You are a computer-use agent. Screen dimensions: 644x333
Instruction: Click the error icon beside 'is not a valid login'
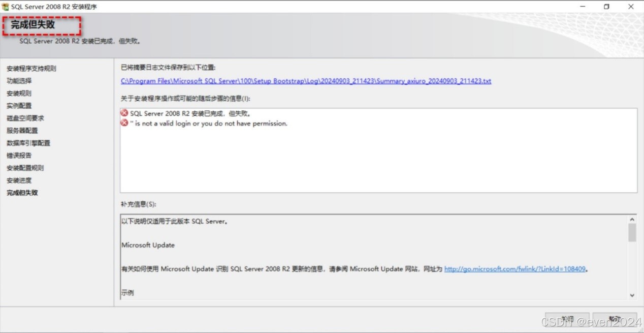(124, 123)
